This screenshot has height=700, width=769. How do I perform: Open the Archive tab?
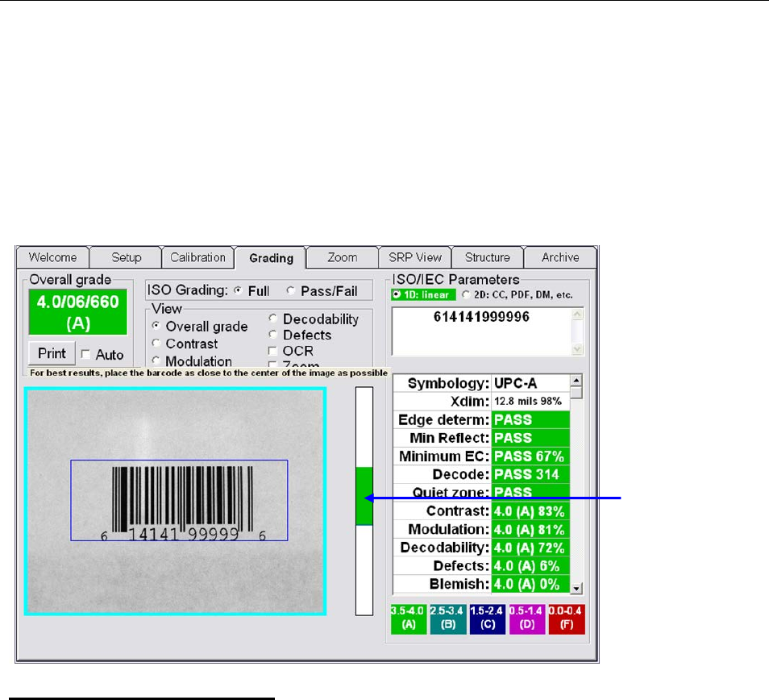coord(560,257)
